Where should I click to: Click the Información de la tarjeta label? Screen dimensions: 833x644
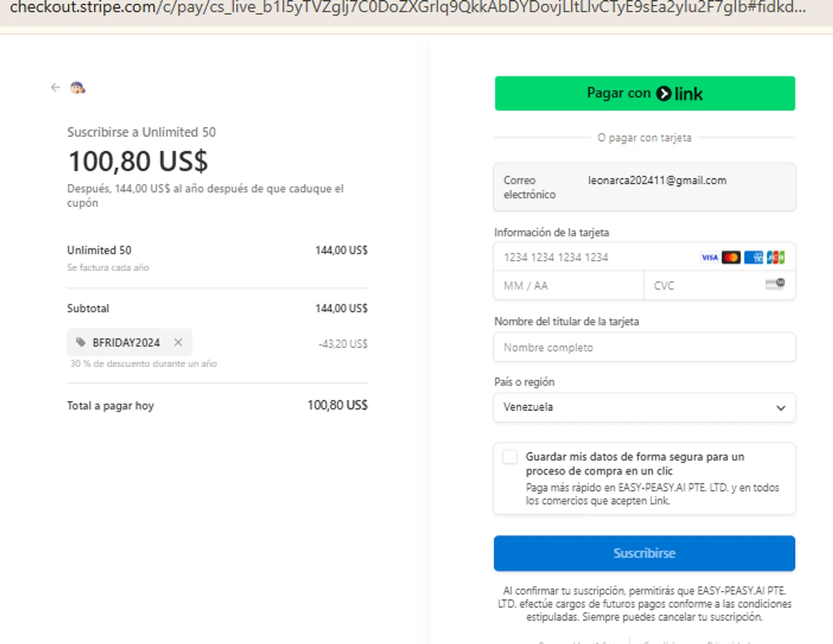[x=551, y=233]
